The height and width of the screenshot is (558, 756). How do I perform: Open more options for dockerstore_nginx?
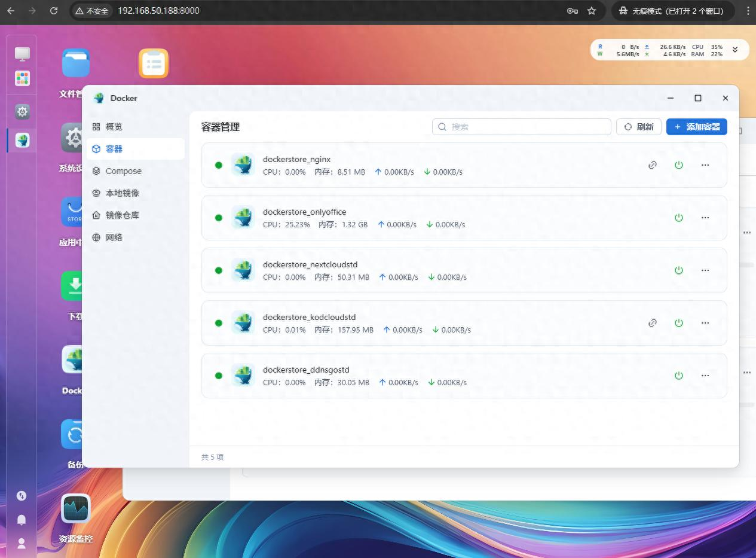tap(705, 165)
